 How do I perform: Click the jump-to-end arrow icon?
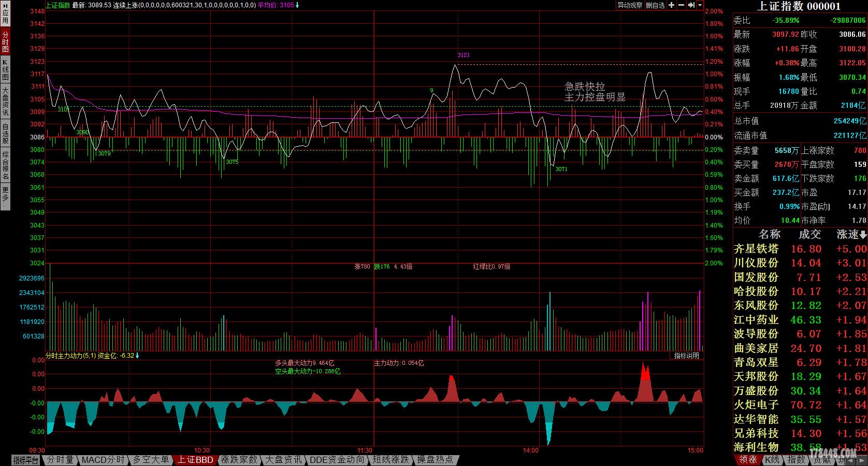(691, 5)
